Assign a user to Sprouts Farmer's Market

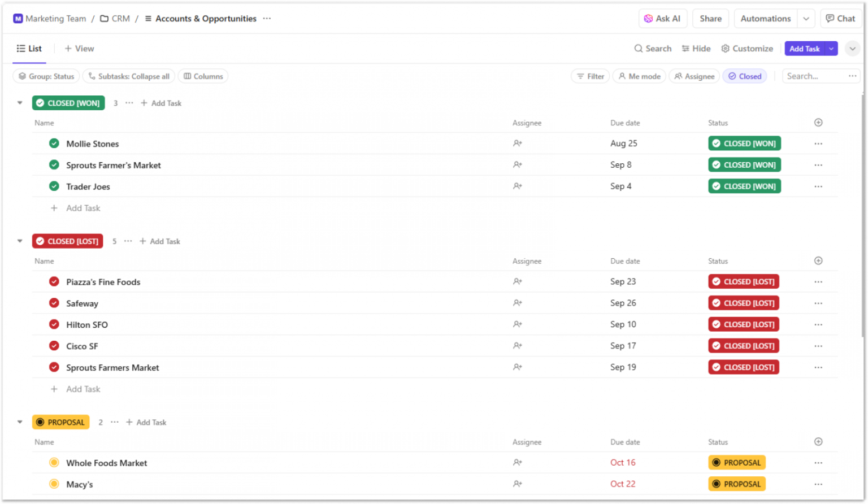coord(517,165)
